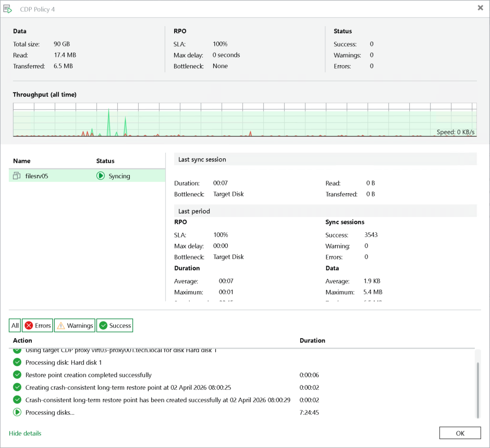Click the 7:24:45 duration value
This screenshot has height=448, width=490.
tap(309, 413)
